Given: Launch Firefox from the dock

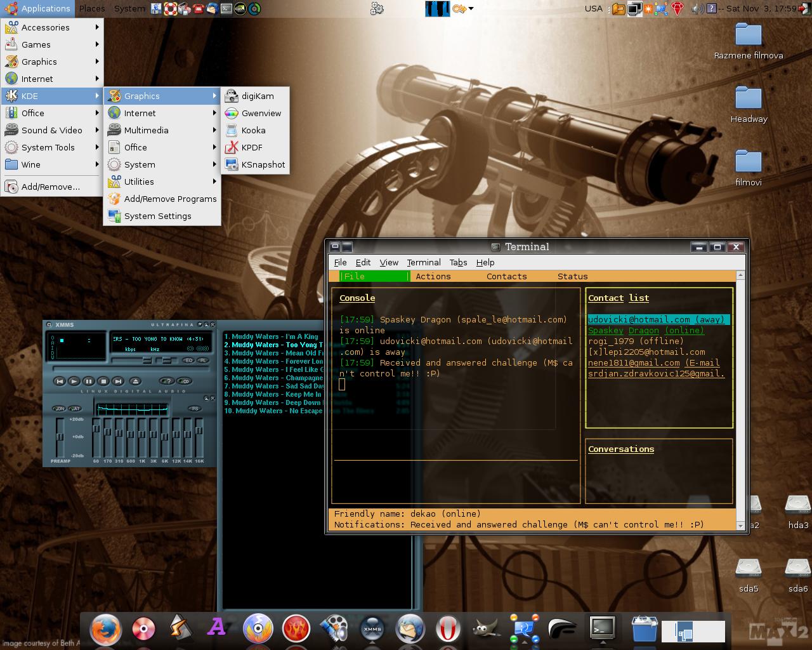Looking at the screenshot, I should click(105, 629).
